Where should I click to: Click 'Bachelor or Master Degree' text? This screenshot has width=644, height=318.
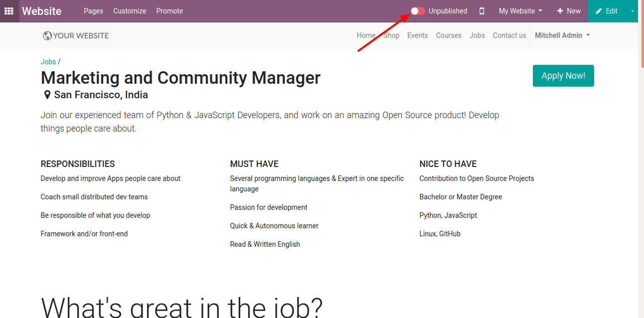pyautogui.click(x=461, y=197)
